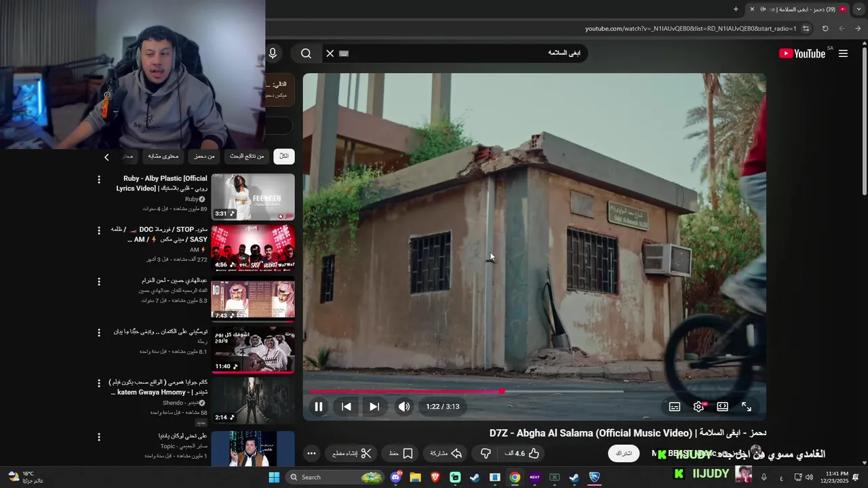
Task: Select the 'من نتائج البحث' filter chip
Action: 247,156
